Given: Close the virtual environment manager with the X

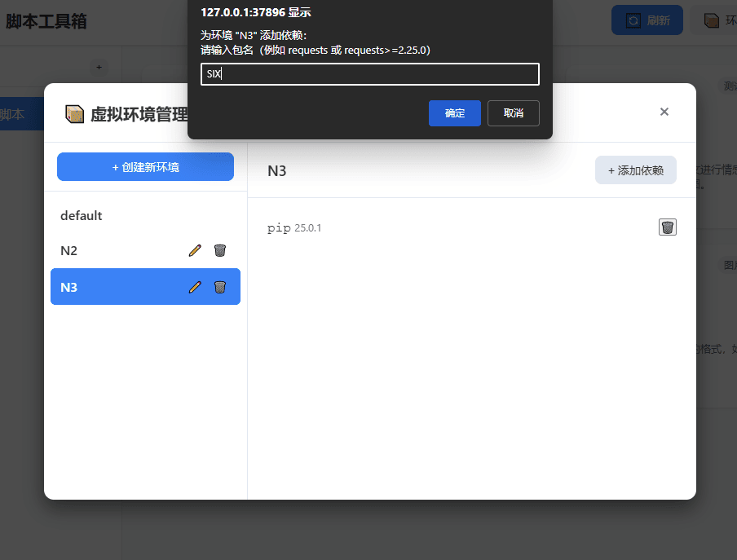Looking at the screenshot, I should click(x=664, y=112).
